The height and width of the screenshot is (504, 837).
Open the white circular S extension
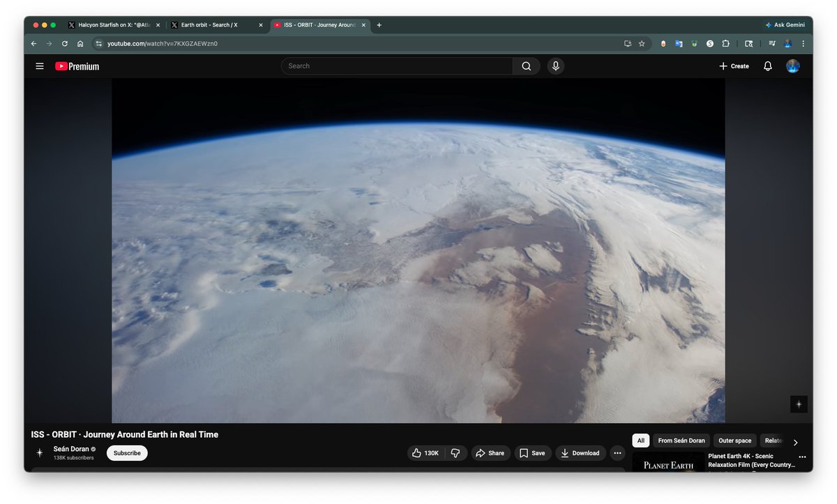click(710, 43)
